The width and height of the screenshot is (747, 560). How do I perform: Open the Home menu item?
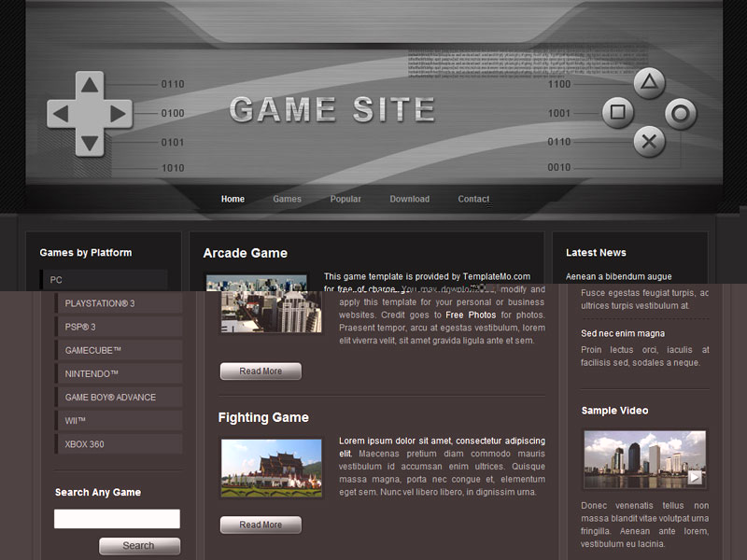tap(233, 199)
